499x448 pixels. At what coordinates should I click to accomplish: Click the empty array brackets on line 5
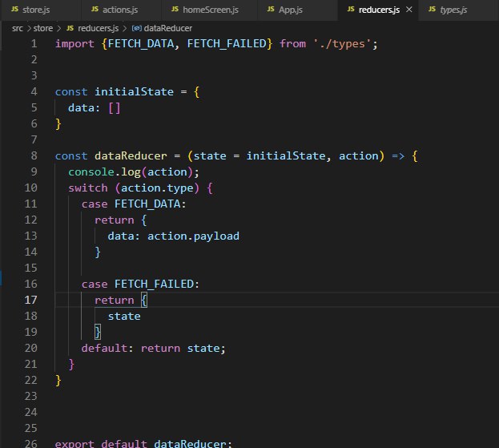click(115, 108)
